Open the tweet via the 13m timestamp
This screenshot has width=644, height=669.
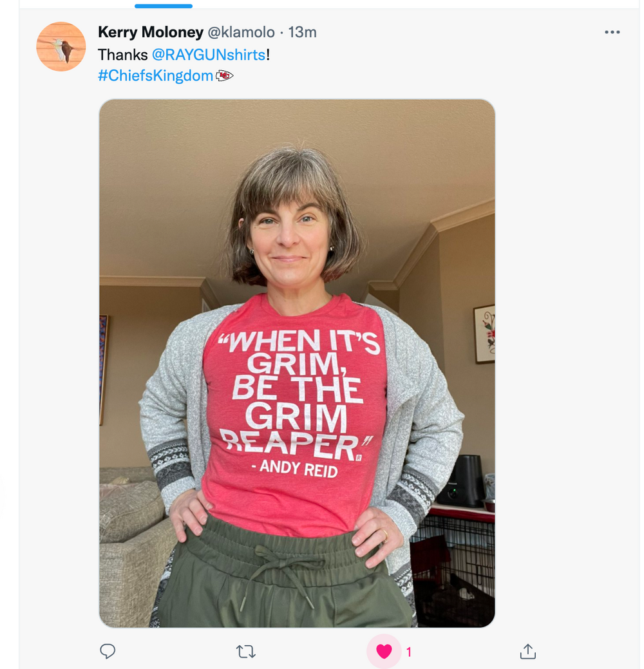[x=302, y=32]
